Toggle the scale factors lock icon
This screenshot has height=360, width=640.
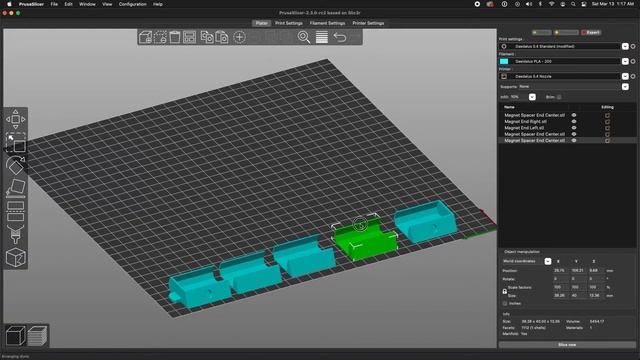(504, 291)
